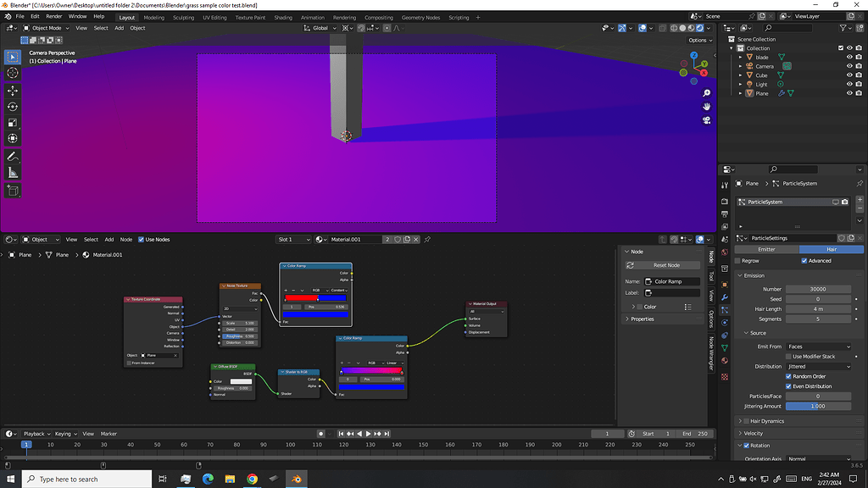This screenshot has height=488, width=868.
Task: Select the Hair particle type button
Action: pyautogui.click(x=831, y=250)
